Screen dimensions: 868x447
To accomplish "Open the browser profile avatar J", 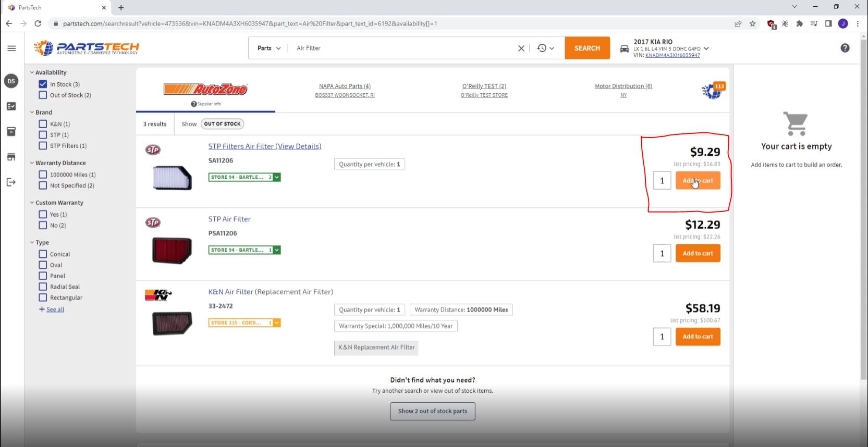I will (x=843, y=23).
